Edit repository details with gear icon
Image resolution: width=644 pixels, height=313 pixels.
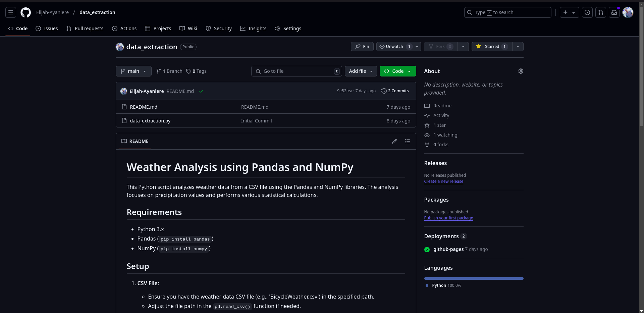click(521, 71)
